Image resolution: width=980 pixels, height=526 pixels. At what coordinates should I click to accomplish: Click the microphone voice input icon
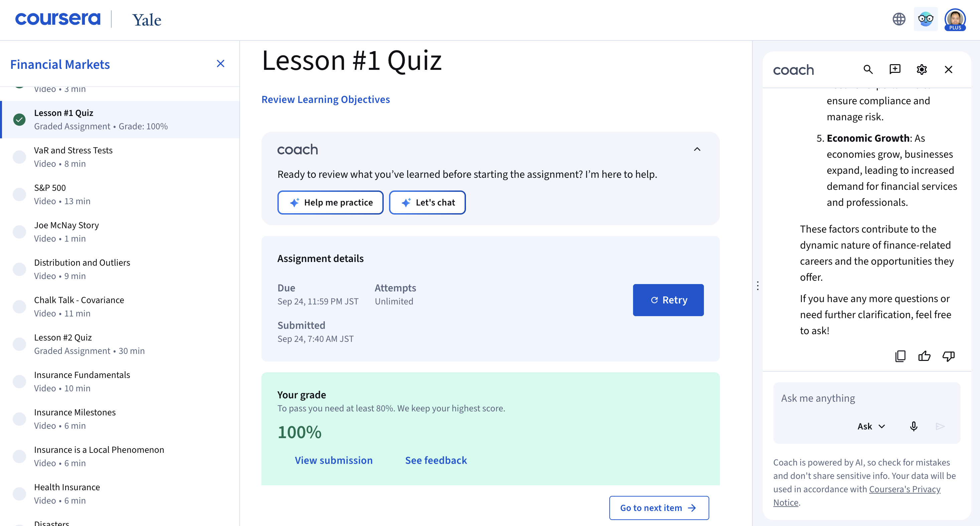tap(913, 426)
